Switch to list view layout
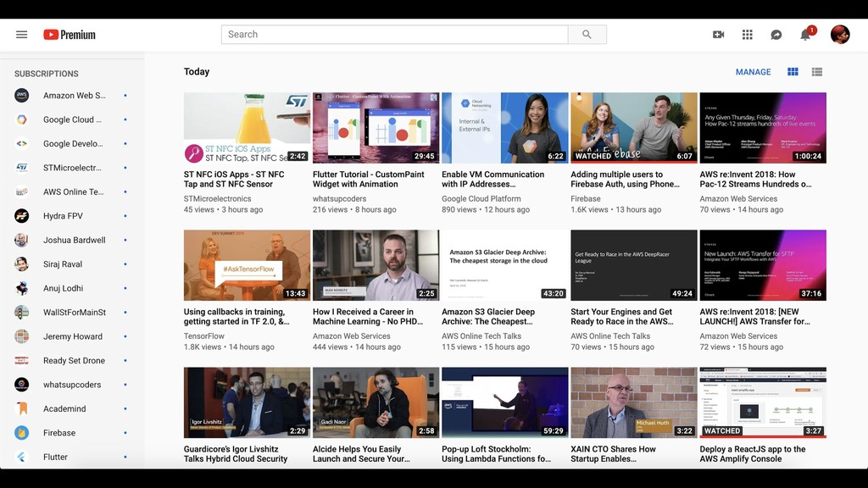868x488 pixels. 817,72
